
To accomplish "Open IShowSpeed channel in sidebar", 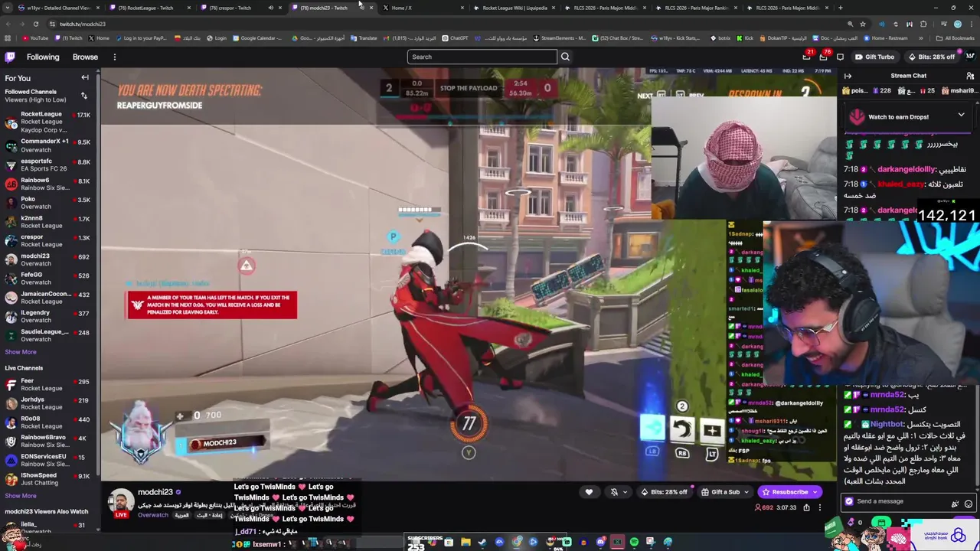I will pyautogui.click(x=48, y=479).
